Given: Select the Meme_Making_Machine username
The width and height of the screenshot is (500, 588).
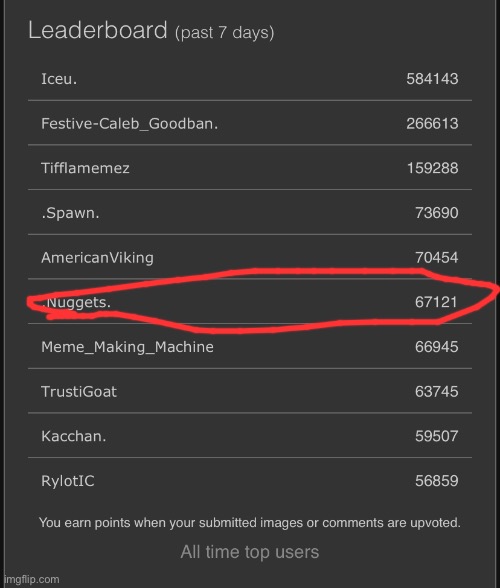Looking at the screenshot, I should 127,347.
